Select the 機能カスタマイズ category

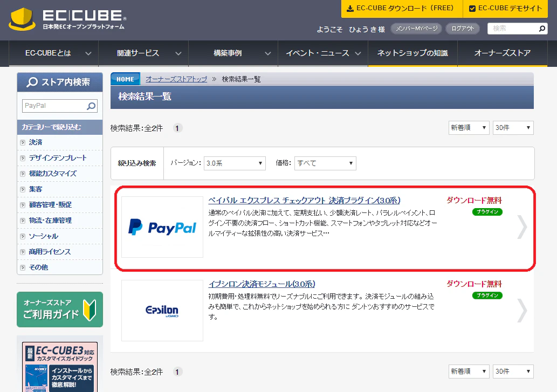[53, 174]
